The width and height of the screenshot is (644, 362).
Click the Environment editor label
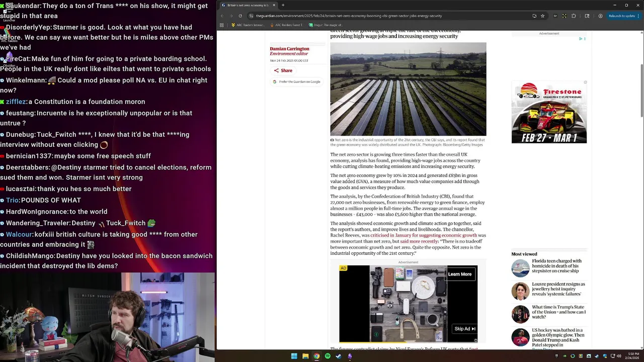[289, 54]
